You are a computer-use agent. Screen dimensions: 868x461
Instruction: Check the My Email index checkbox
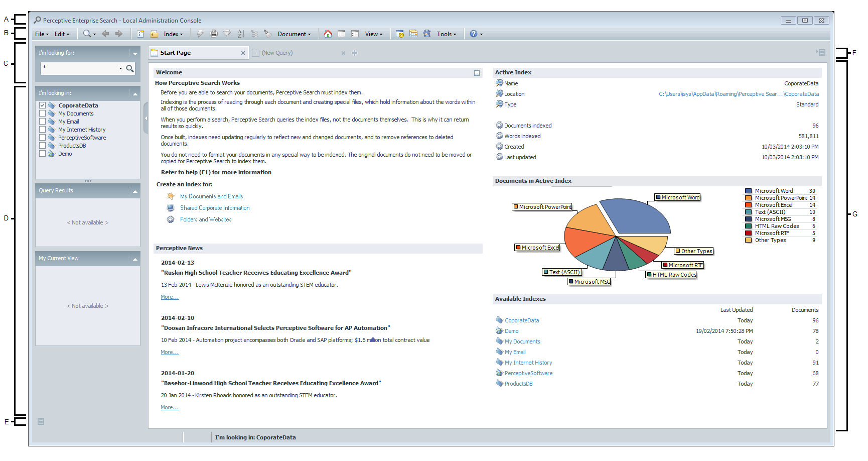[x=43, y=122]
